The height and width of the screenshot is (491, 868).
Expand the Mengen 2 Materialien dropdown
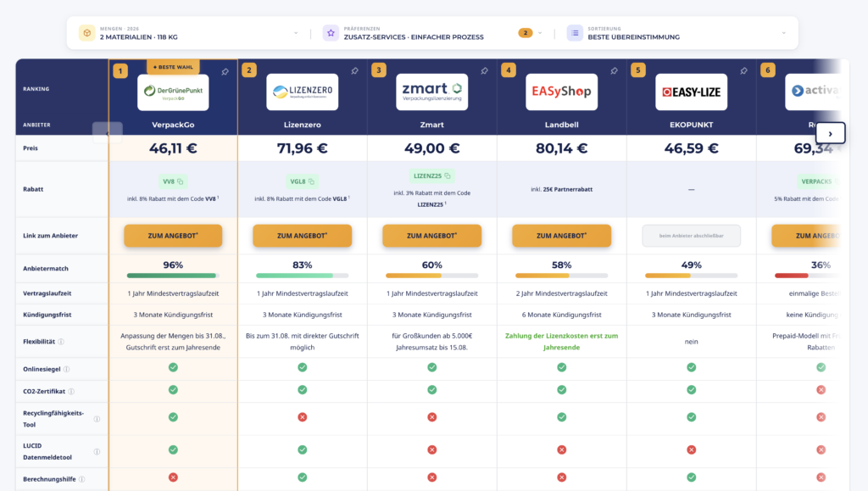(190, 33)
